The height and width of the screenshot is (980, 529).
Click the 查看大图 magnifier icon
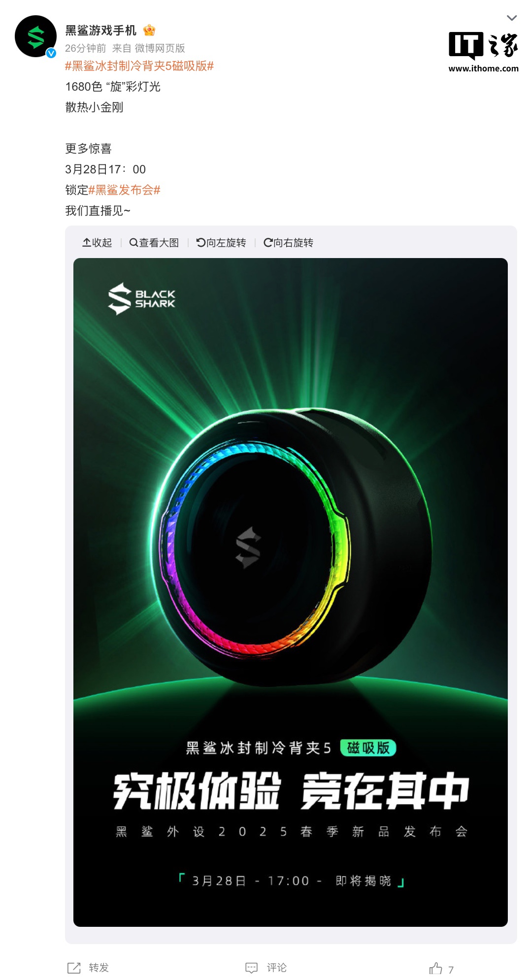click(x=133, y=242)
